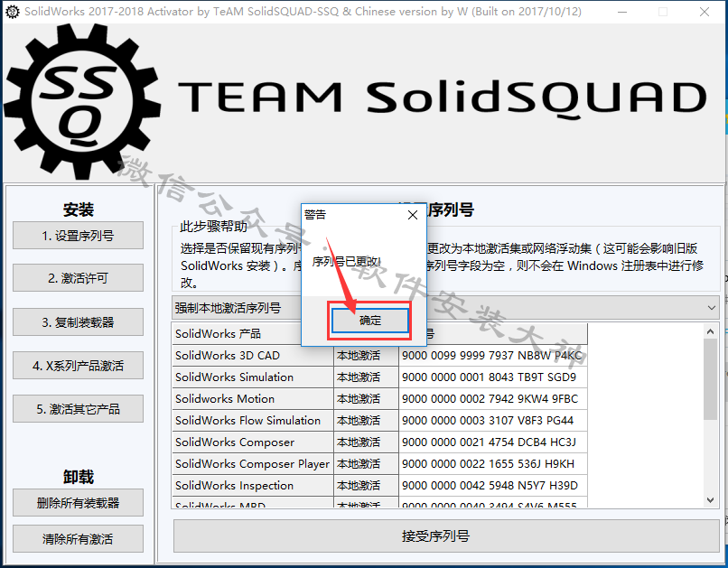Screen dimensions: 728x568
Task: Click 清除所有激活 button
Action: pos(78,539)
